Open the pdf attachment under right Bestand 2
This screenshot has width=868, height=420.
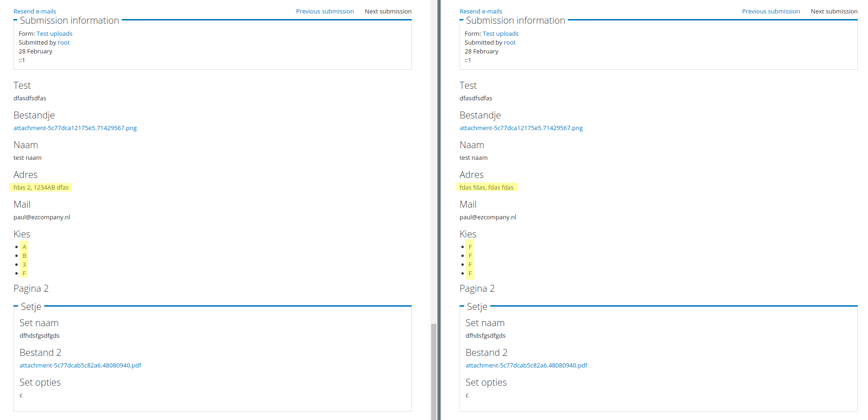(x=526, y=365)
